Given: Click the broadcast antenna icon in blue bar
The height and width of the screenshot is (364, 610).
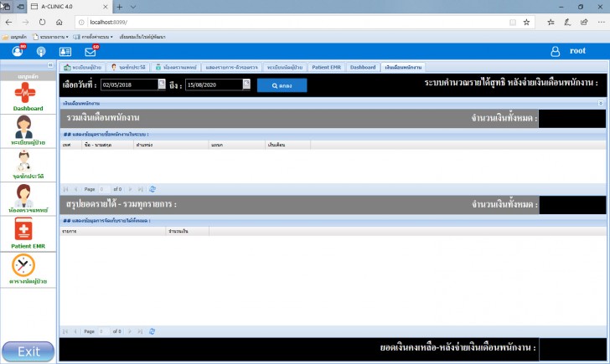Looking at the screenshot, I should (x=41, y=51).
